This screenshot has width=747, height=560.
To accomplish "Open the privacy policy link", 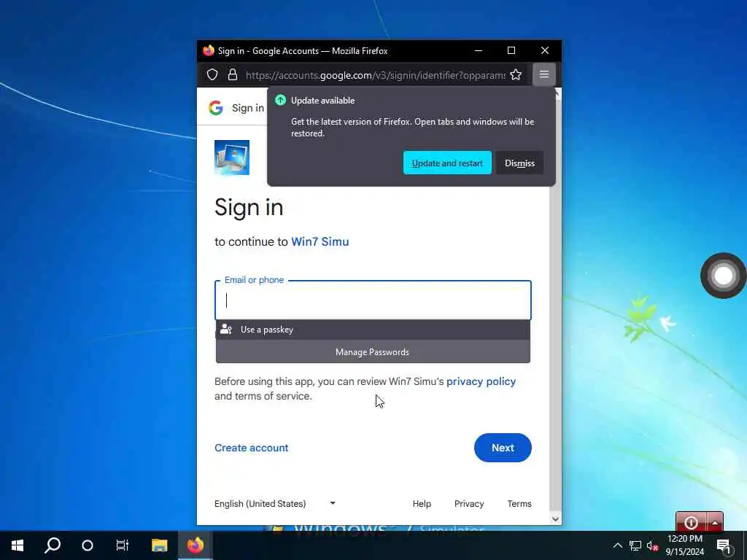I will pyautogui.click(x=481, y=381).
